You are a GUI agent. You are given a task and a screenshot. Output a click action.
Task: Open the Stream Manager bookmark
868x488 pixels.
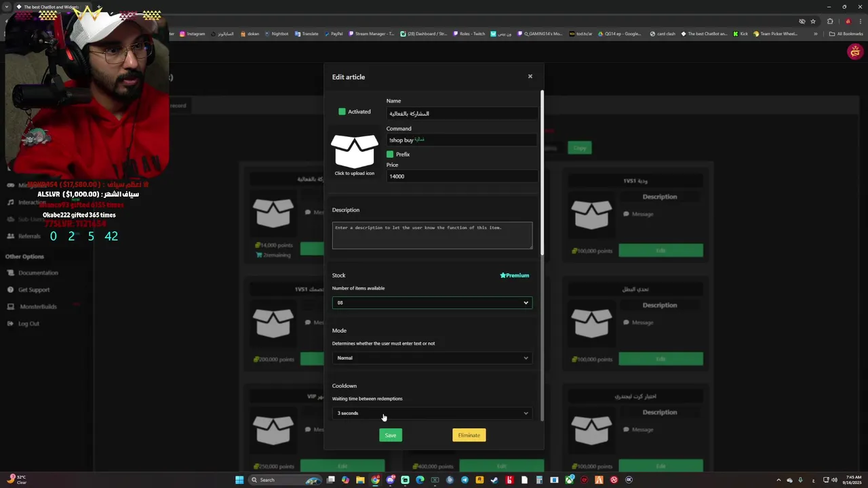point(371,34)
